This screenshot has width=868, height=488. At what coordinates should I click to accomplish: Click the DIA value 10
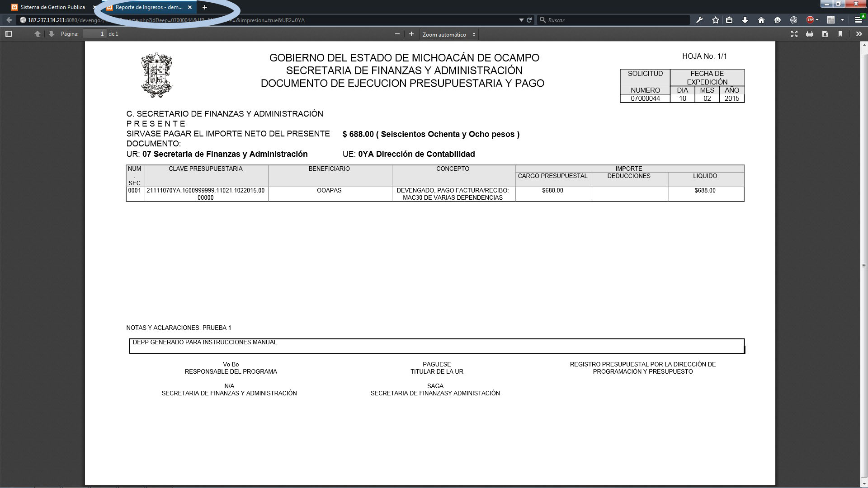[x=682, y=99]
